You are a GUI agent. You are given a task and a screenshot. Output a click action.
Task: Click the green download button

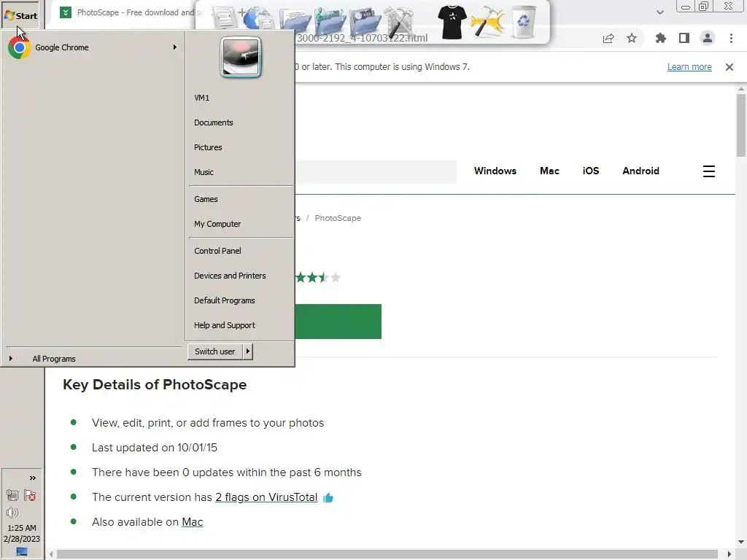point(338,322)
